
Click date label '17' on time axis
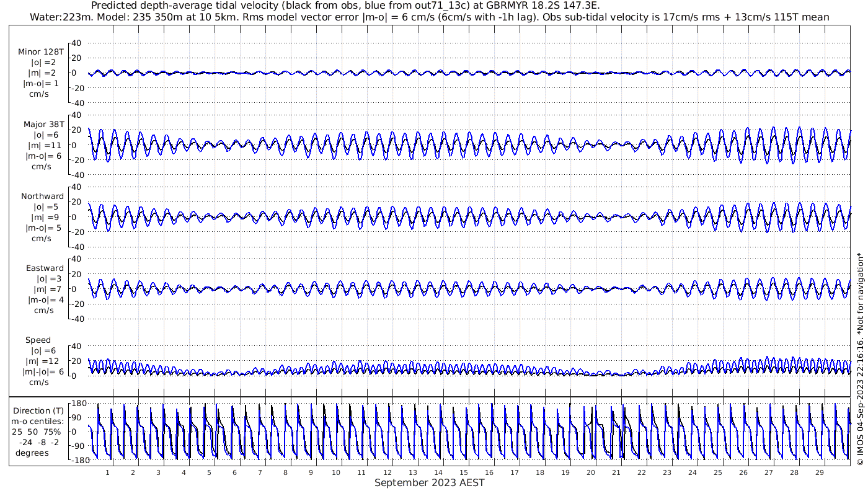514,472
